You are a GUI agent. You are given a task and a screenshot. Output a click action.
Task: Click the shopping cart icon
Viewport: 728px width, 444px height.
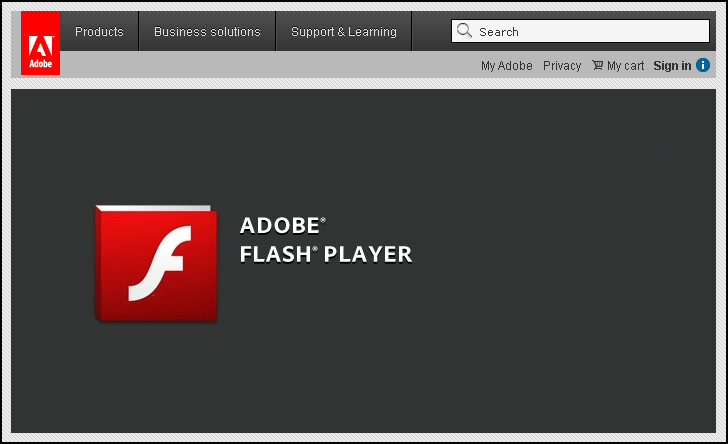(597, 65)
